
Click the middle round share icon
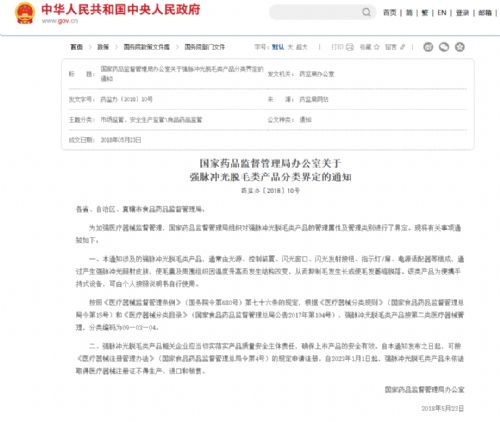coord(444,47)
